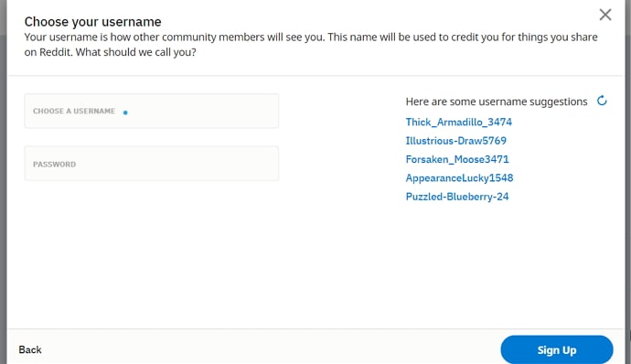Focus the Choose a Username field

(151, 112)
